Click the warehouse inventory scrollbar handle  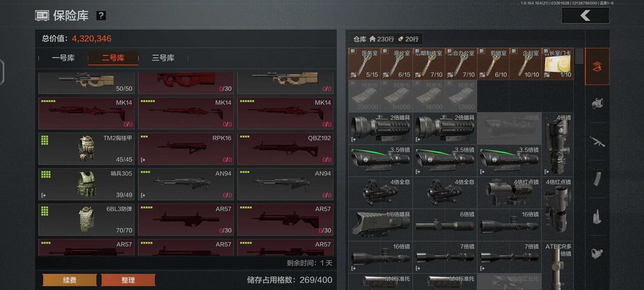pos(579,56)
